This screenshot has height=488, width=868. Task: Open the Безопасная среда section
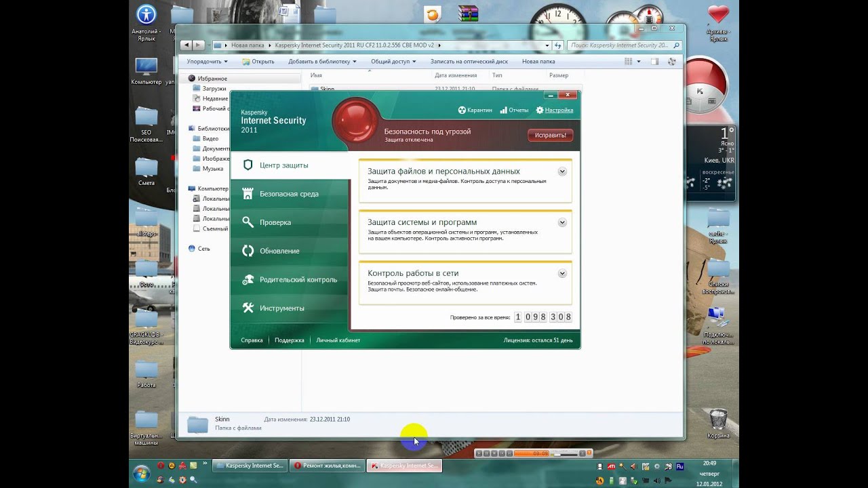pos(290,194)
